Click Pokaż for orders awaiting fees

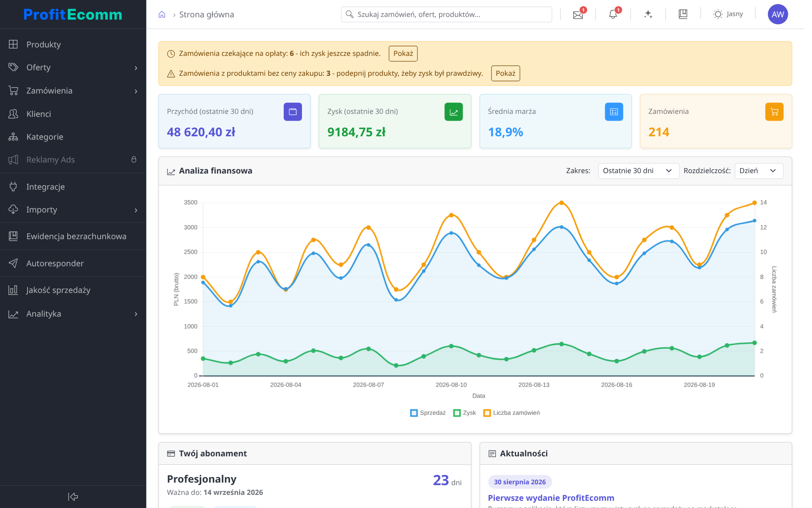coord(403,54)
